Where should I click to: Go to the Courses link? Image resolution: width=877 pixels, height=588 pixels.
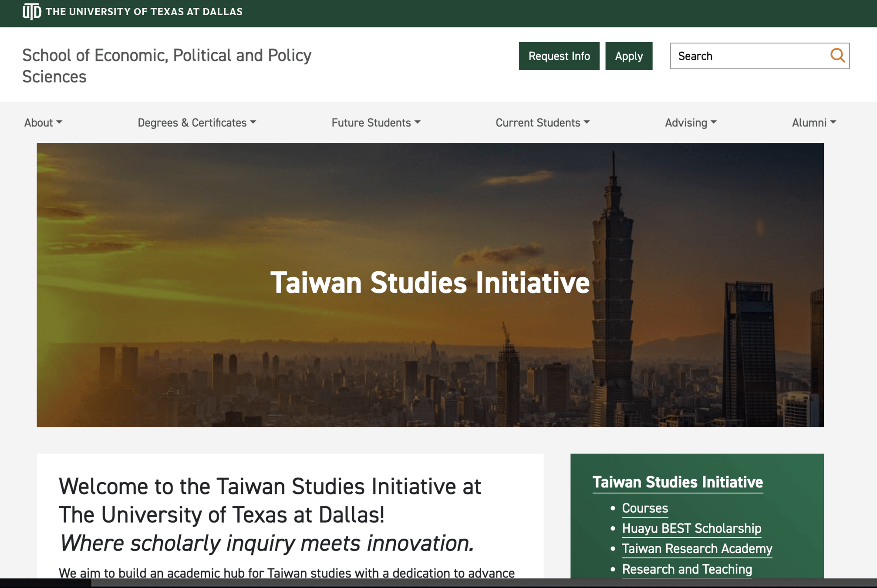point(644,508)
